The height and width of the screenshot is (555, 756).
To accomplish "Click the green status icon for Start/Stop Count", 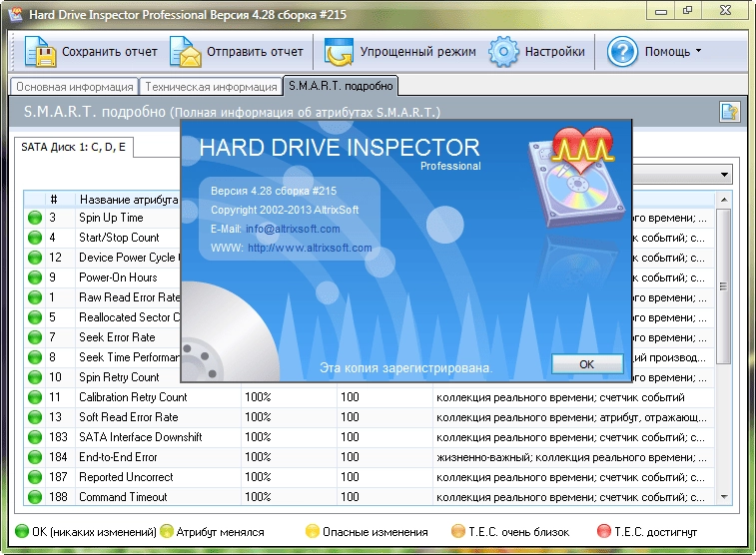I will point(35,238).
